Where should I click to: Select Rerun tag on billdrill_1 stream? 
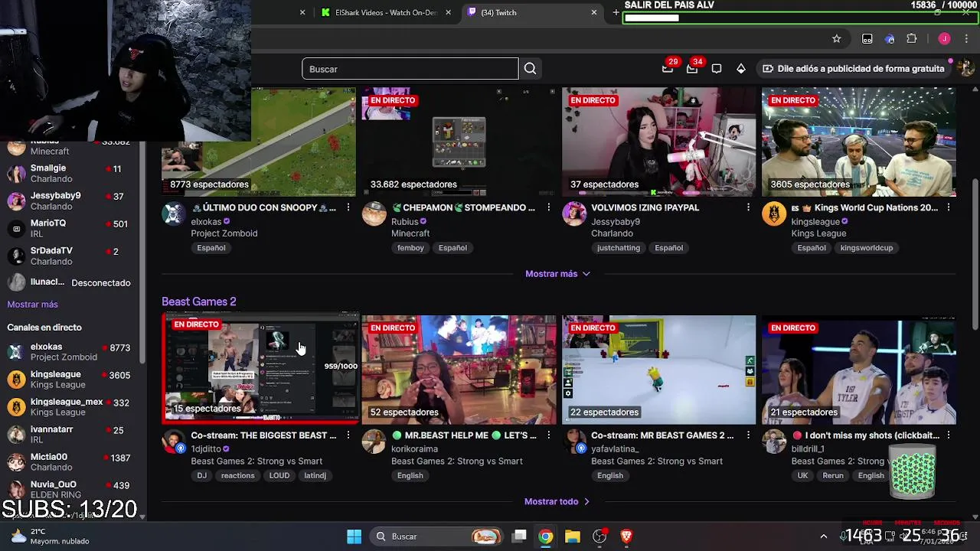coord(833,475)
